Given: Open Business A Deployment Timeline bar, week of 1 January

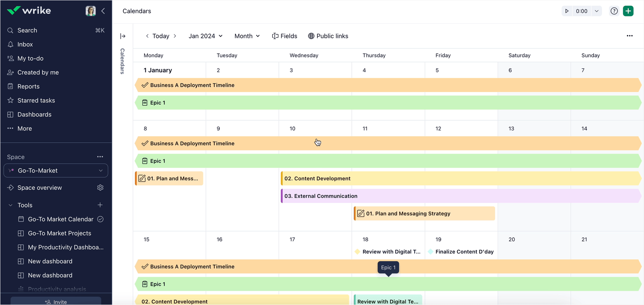Looking at the screenshot, I should pyautogui.click(x=388, y=85).
